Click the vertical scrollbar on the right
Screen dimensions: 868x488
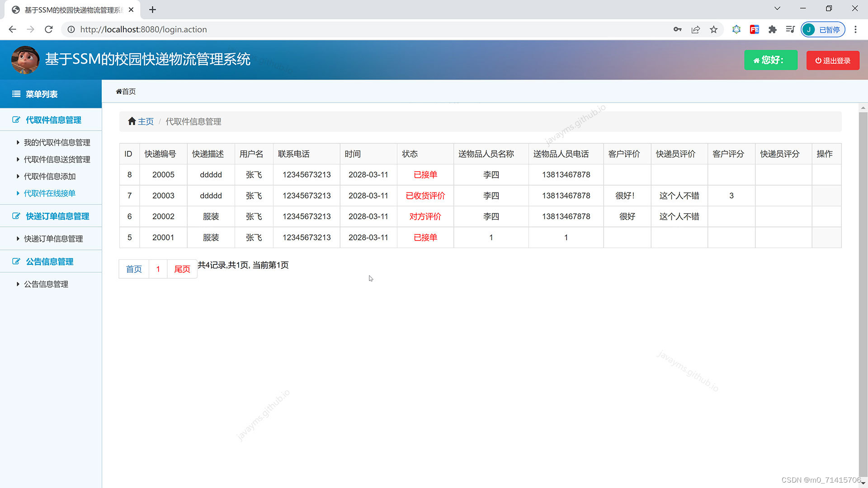pyautogui.click(x=863, y=294)
